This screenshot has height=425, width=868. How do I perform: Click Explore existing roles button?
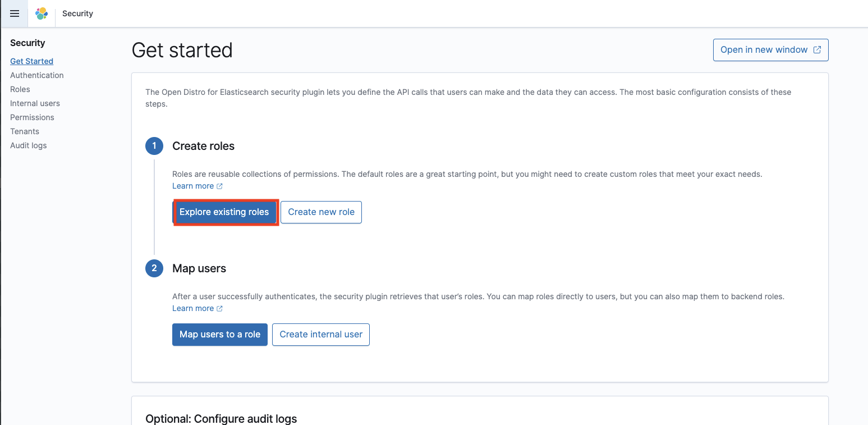click(224, 212)
